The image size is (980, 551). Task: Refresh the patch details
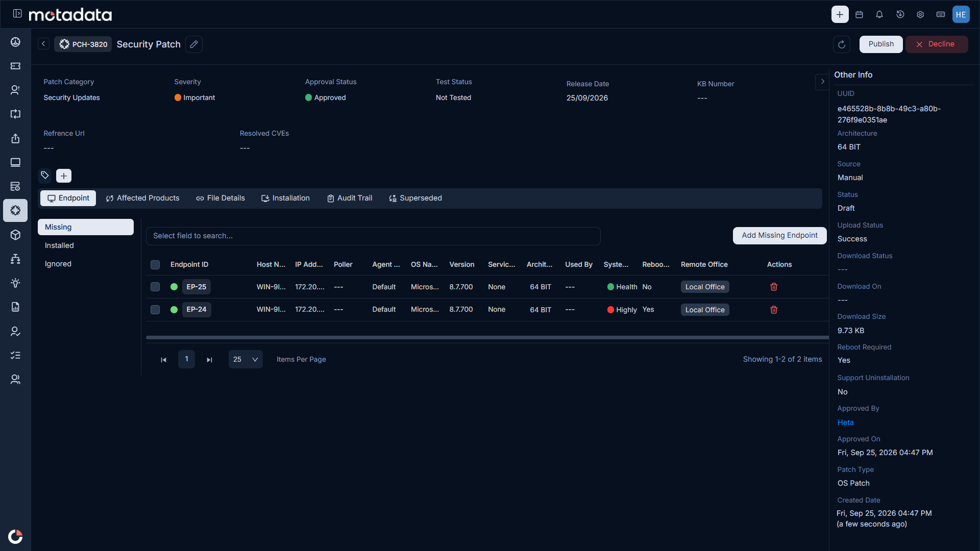842,44
